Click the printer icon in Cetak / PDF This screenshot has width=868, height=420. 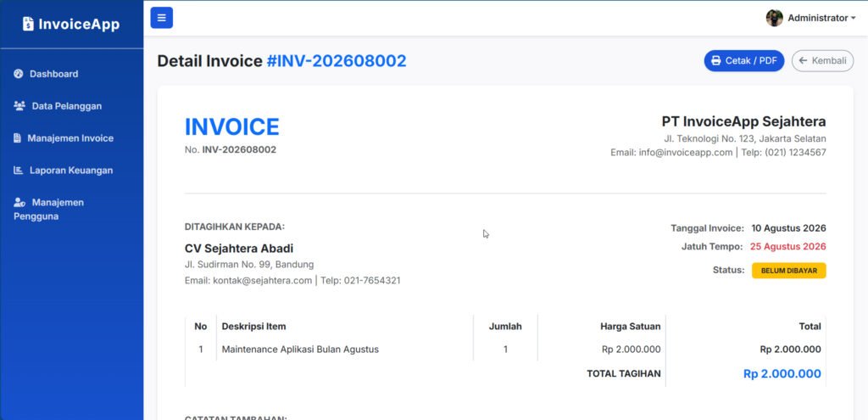715,61
